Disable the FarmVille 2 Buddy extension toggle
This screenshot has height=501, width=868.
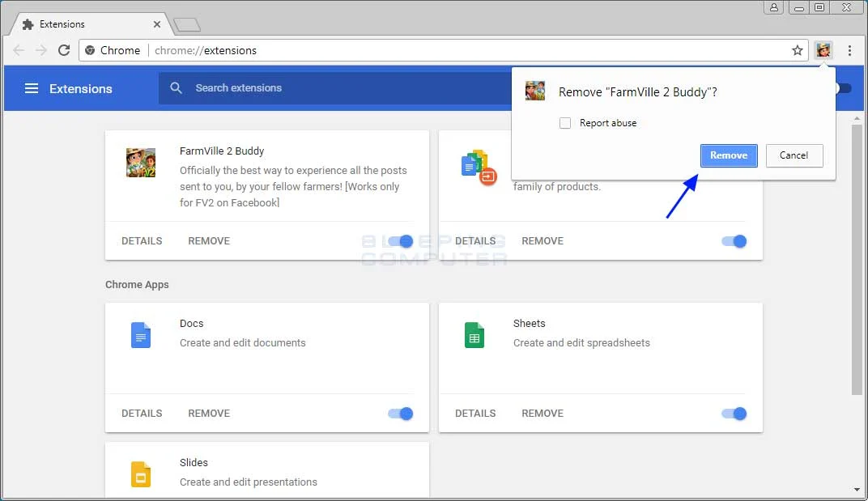tap(401, 241)
